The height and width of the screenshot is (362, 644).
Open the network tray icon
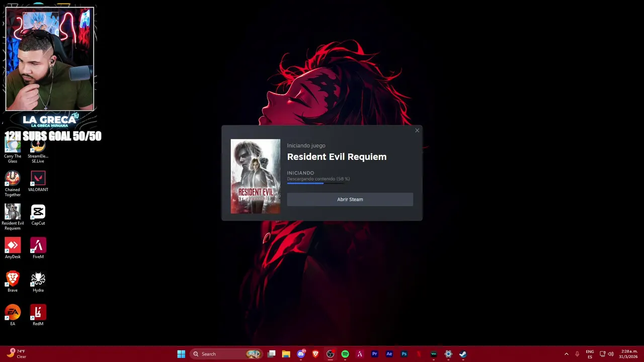point(602,354)
